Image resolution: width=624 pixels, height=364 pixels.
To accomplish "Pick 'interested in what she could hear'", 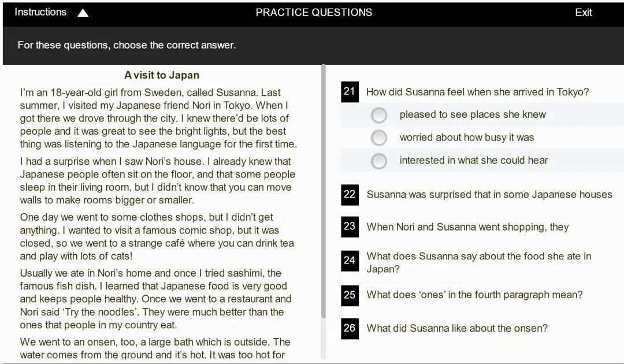I will tap(379, 161).
